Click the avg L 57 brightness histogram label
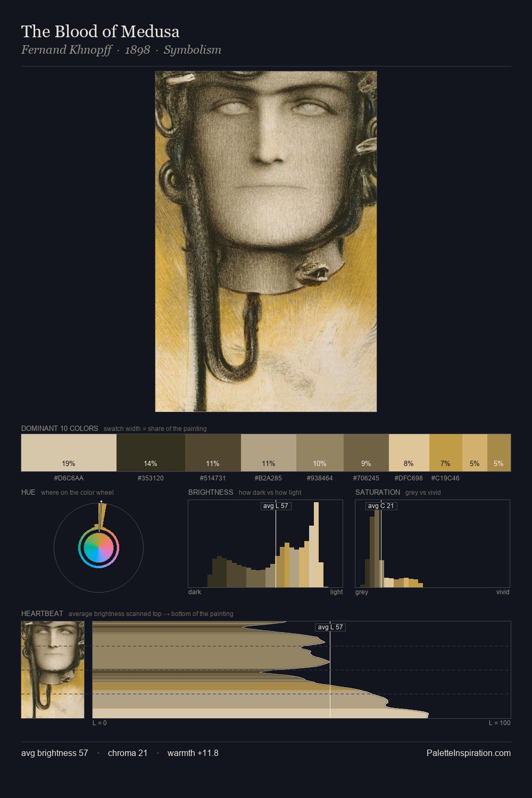The height and width of the screenshot is (798, 532). (276, 506)
